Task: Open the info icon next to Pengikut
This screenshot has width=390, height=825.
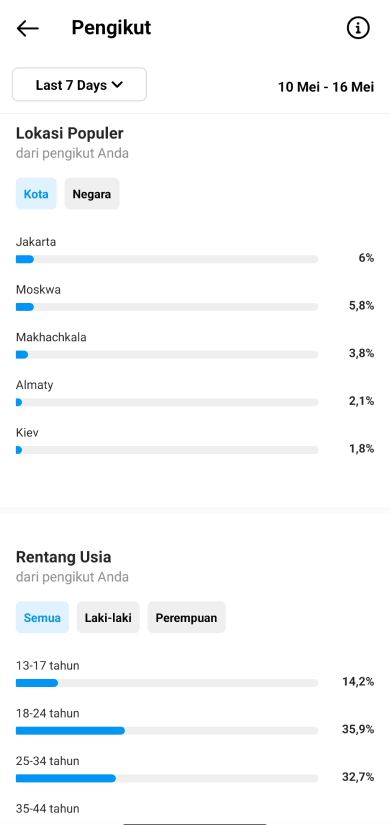Action: tap(358, 28)
